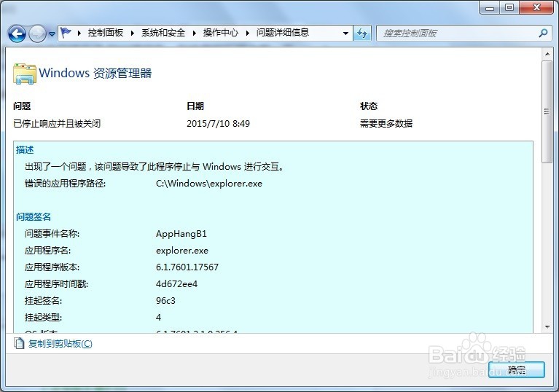Click the clipboard document icon
This screenshot has width=559, height=392.
point(19,343)
